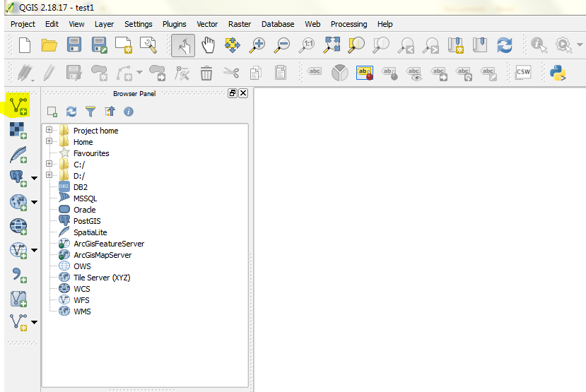The image size is (586, 392).
Task: Click Add WCS Layer icon
Action: (x=18, y=226)
